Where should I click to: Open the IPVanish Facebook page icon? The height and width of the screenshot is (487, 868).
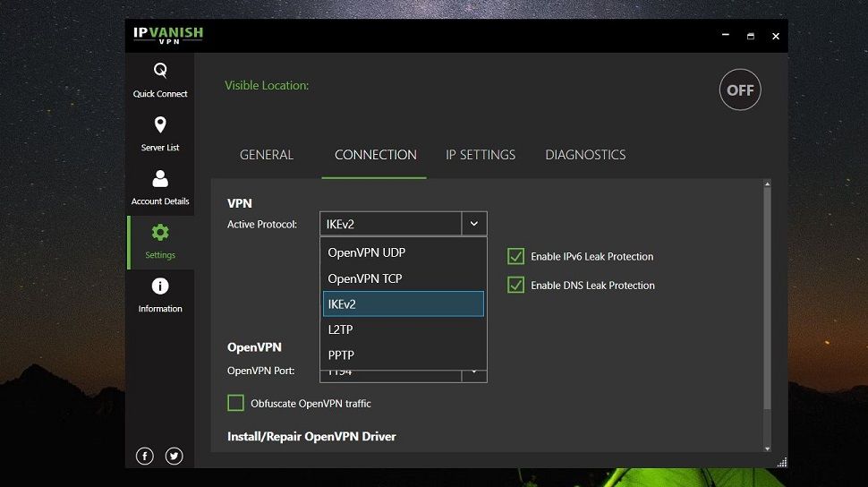point(145,456)
